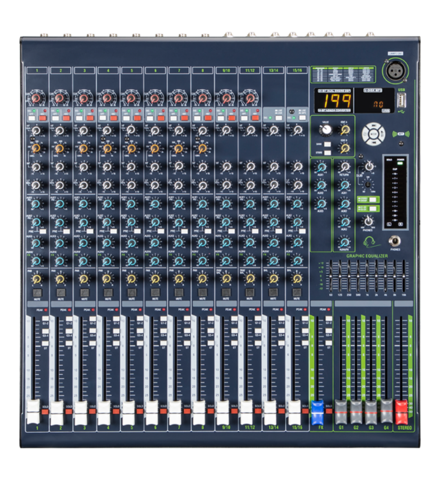Click the EDIT B knob
Viewport: 448px width, 477px height.
click(x=344, y=149)
